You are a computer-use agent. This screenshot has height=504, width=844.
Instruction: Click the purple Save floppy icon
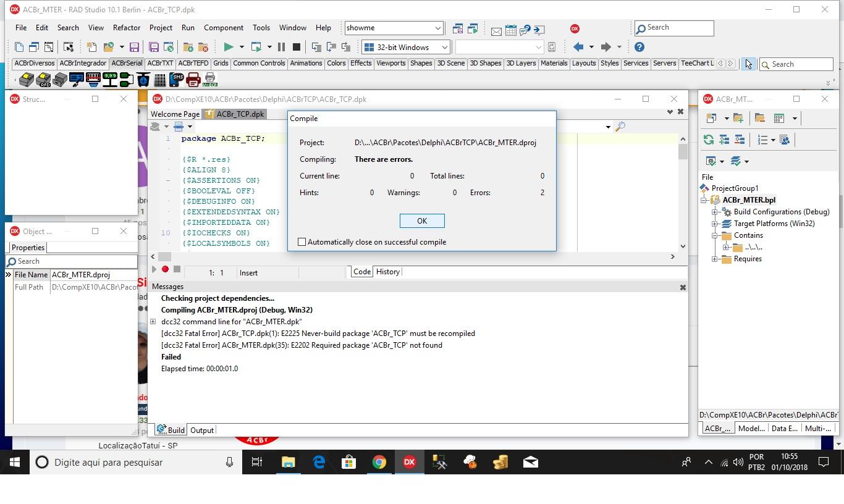point(134,47)
